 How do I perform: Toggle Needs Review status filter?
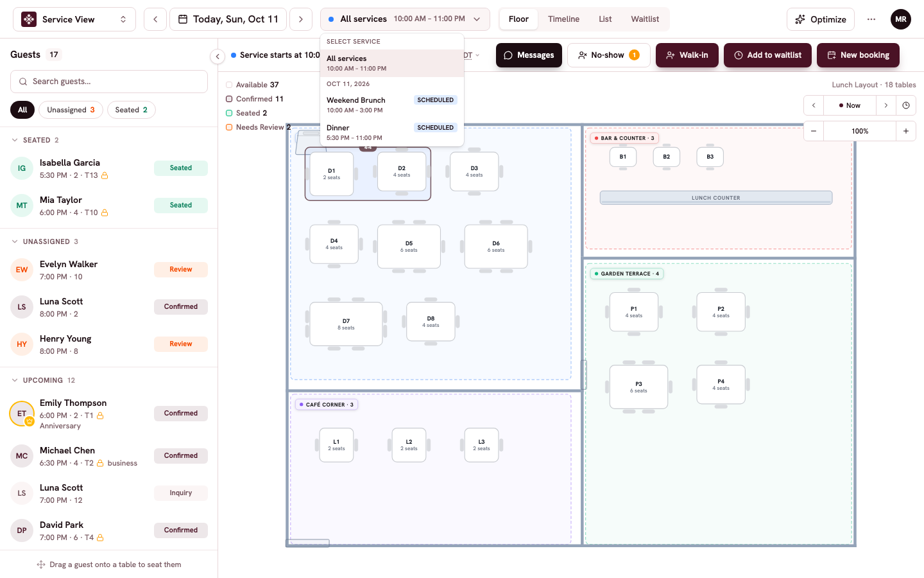258,127
